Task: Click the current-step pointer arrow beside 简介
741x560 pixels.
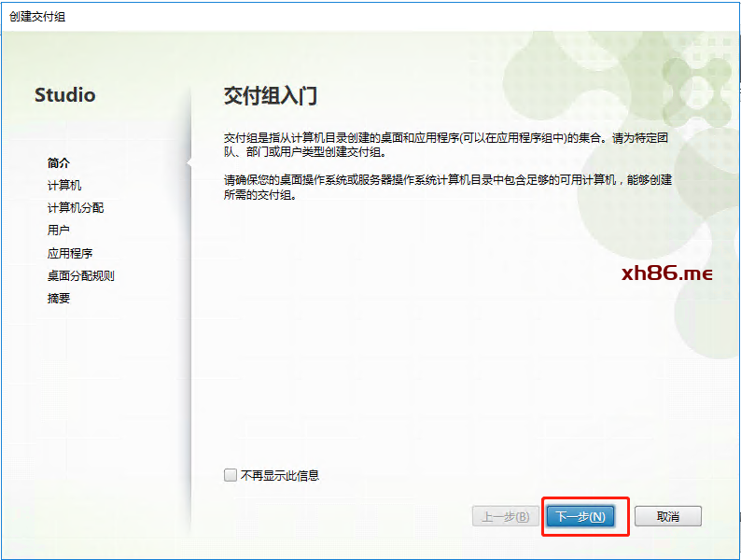Action: point(189,162)
